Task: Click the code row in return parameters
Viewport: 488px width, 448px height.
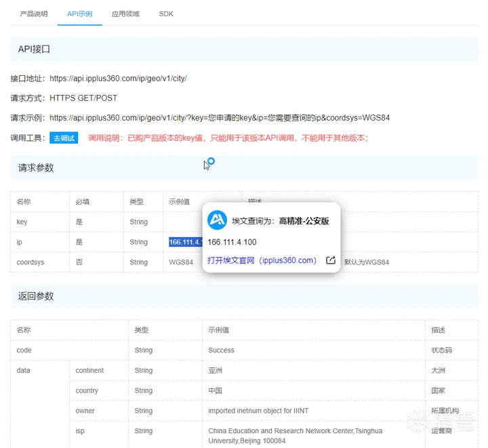Action: tap(244, 350)
